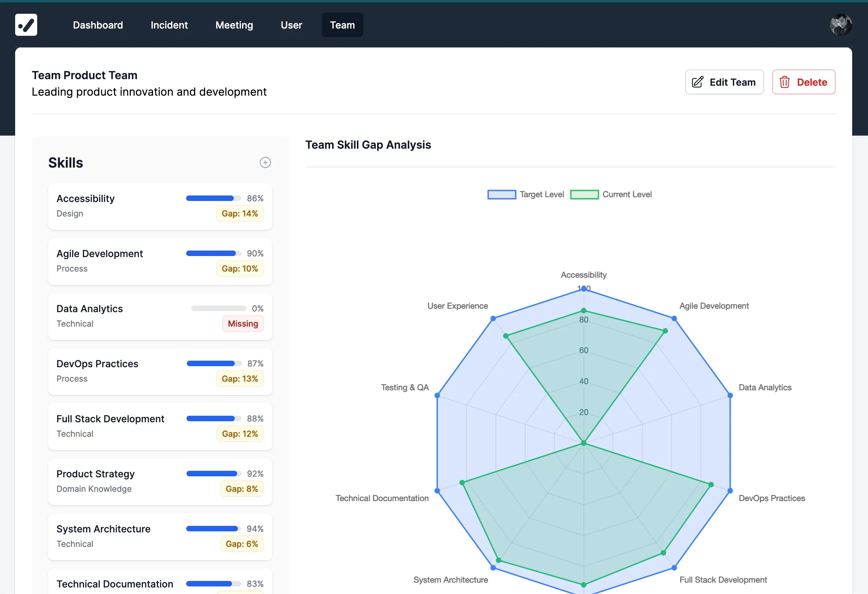The width and height of the screenshot is (868, 594).
Task: Toggle the Current Level legend swatch
Action: [x=584, y=195]
